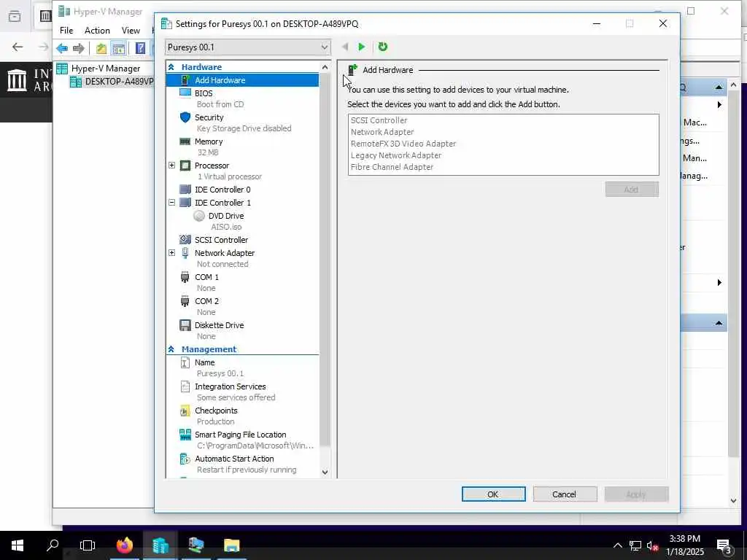Click Hyper-V Manager help question mark icon
The width and height of the screenshot is (747, 560).
140,48
